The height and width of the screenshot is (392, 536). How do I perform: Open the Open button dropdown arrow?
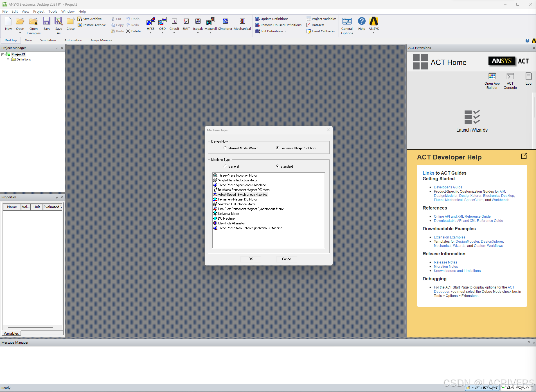tap(20, 33)
